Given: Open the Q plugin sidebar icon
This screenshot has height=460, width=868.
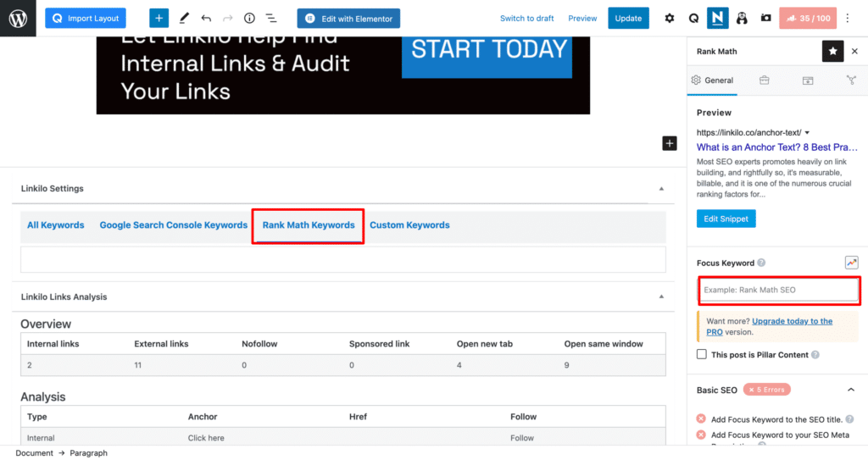Looking at the screenshot, I should [693, 19].
